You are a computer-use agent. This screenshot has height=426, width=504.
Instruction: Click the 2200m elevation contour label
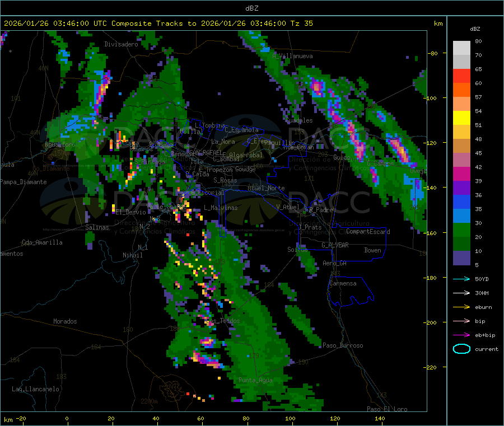coord(149,401)
